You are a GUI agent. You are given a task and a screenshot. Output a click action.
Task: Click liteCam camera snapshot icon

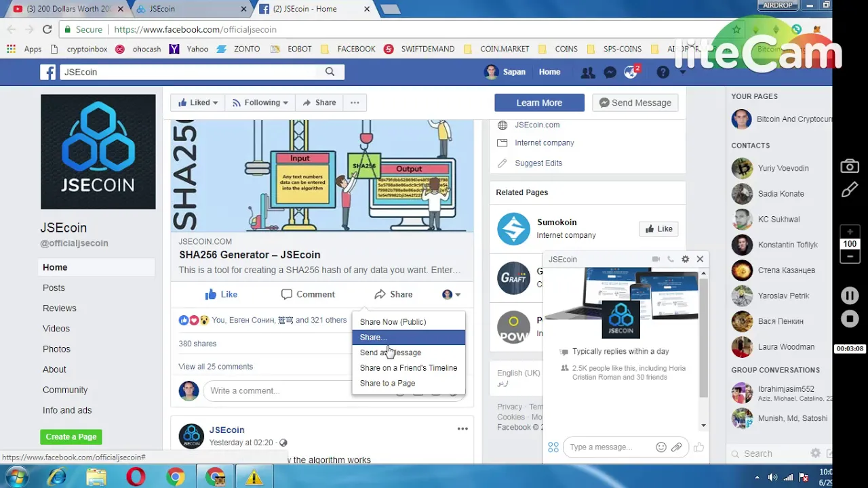pyautogui.click(x=850, y=166)
